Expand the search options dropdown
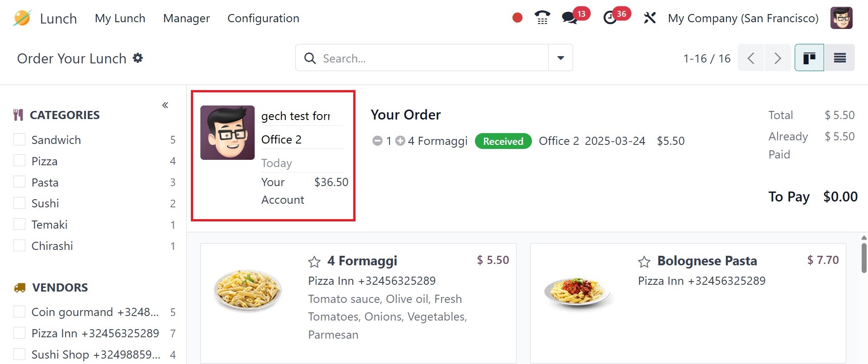Image resolution: width=868 pixels, height=364 pixels. click(x=560, y=58)
